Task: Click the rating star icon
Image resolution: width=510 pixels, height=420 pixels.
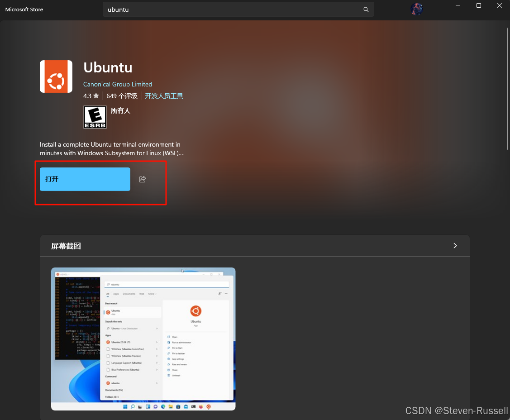Action: pyautogui.click(x=96, y=95)
